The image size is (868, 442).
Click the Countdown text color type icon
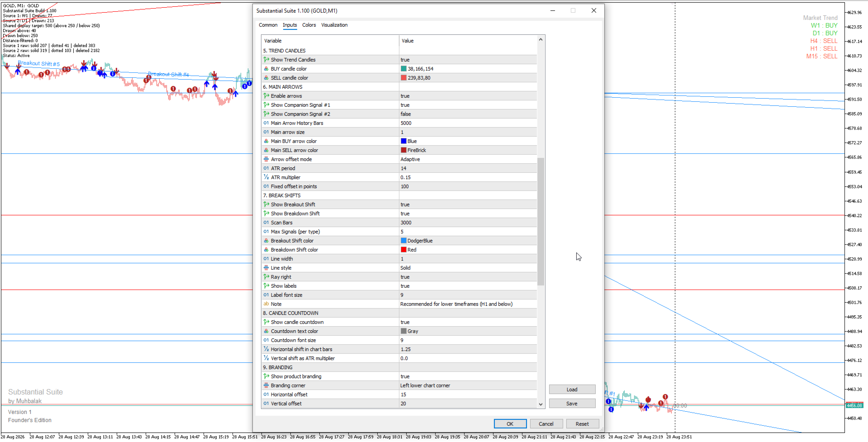266,331
